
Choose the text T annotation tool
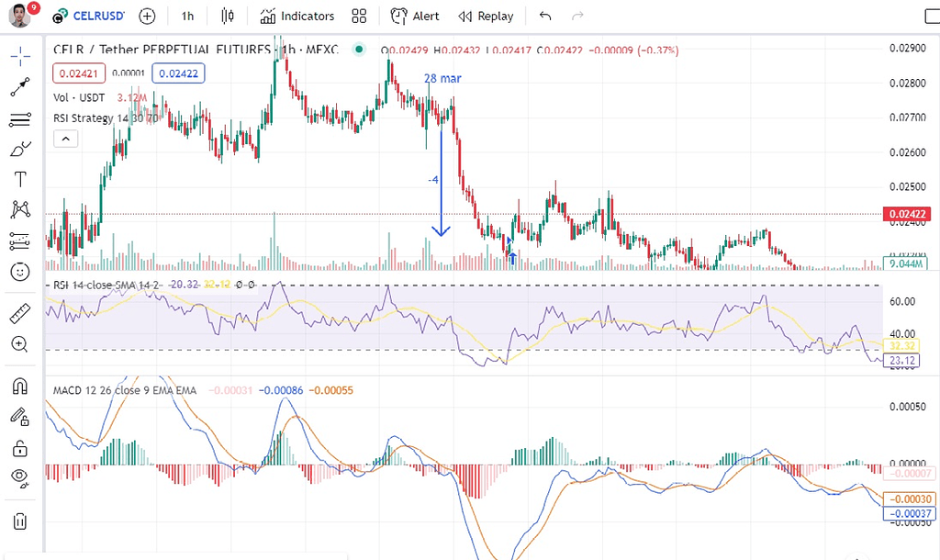[x=20, y=179]
